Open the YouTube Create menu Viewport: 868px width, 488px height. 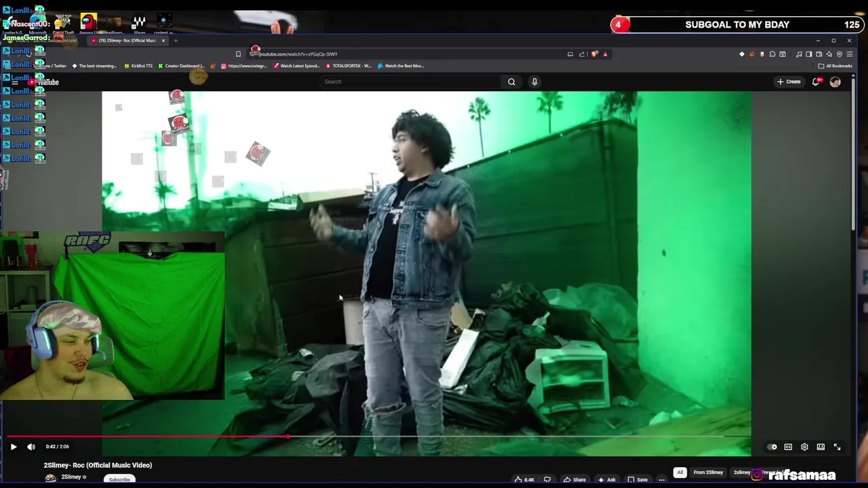pos(789,81)
